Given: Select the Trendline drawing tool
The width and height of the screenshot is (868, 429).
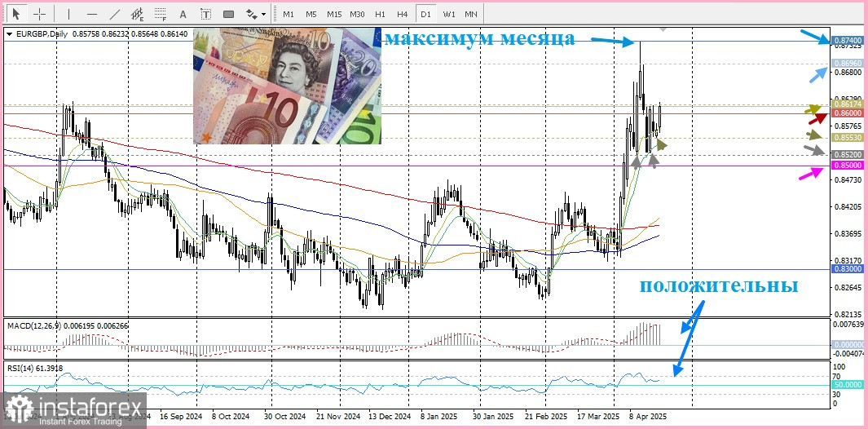Looking at the screenshot, I should click(115, 14).
